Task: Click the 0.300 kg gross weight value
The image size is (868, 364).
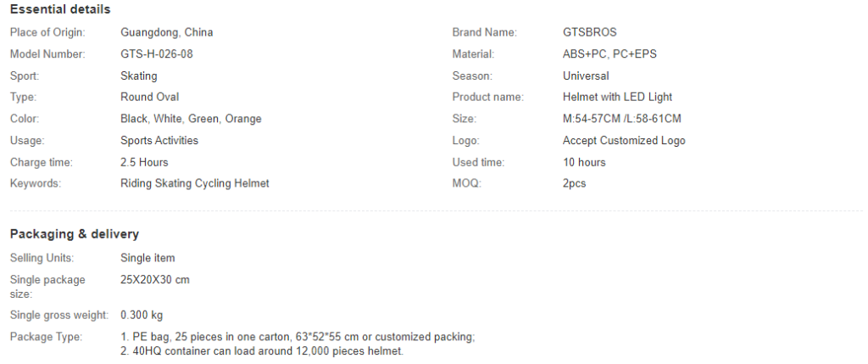Action: click(142, 316)
